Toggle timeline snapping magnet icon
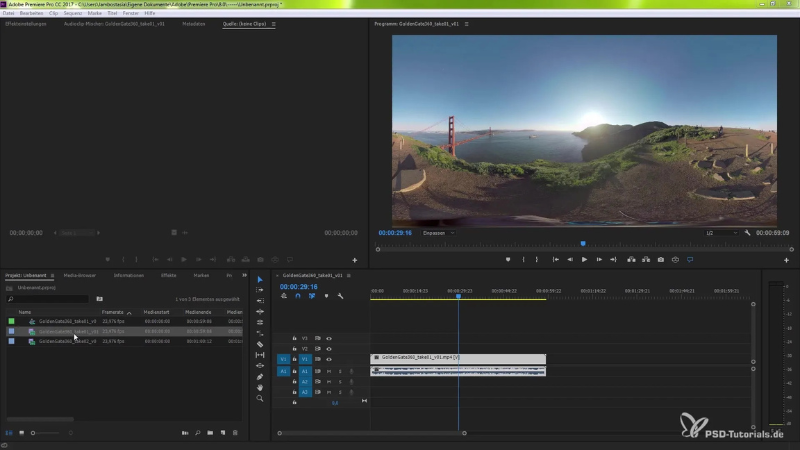The height and width of the screenshot is (450, 800). (298, 296)
